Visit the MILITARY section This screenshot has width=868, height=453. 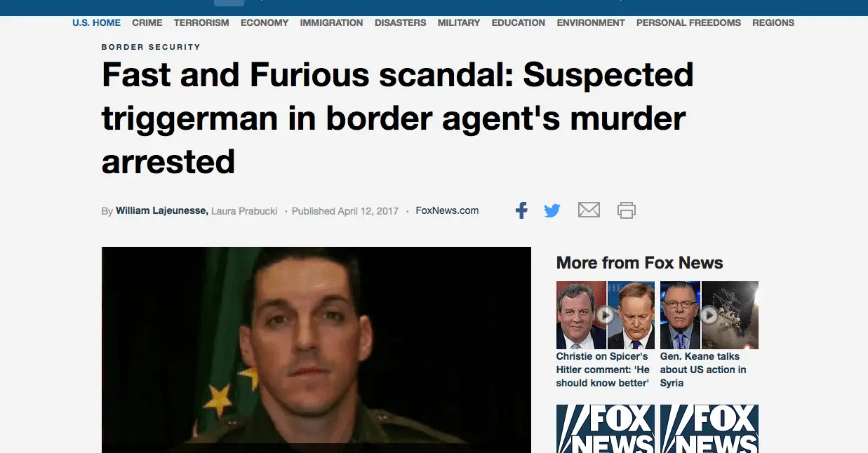click(459, 22)
